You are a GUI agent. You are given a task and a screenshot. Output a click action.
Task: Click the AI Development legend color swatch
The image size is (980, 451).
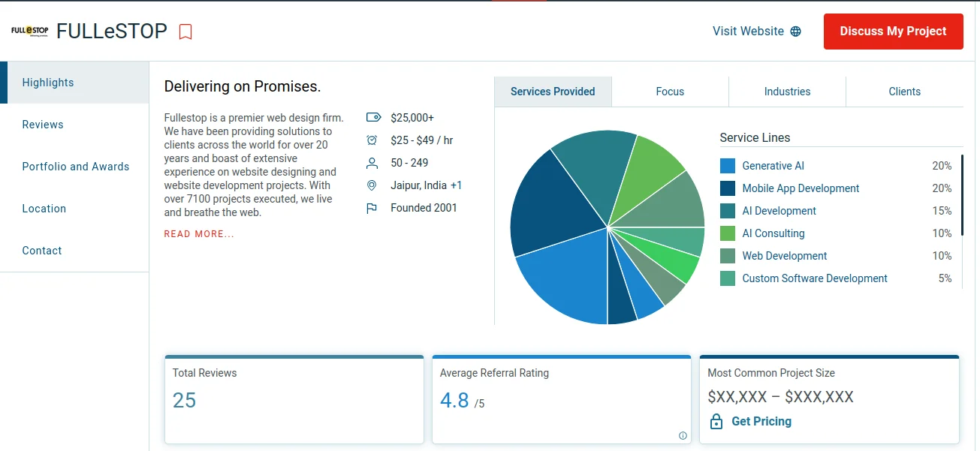click(x=728, y=211)
